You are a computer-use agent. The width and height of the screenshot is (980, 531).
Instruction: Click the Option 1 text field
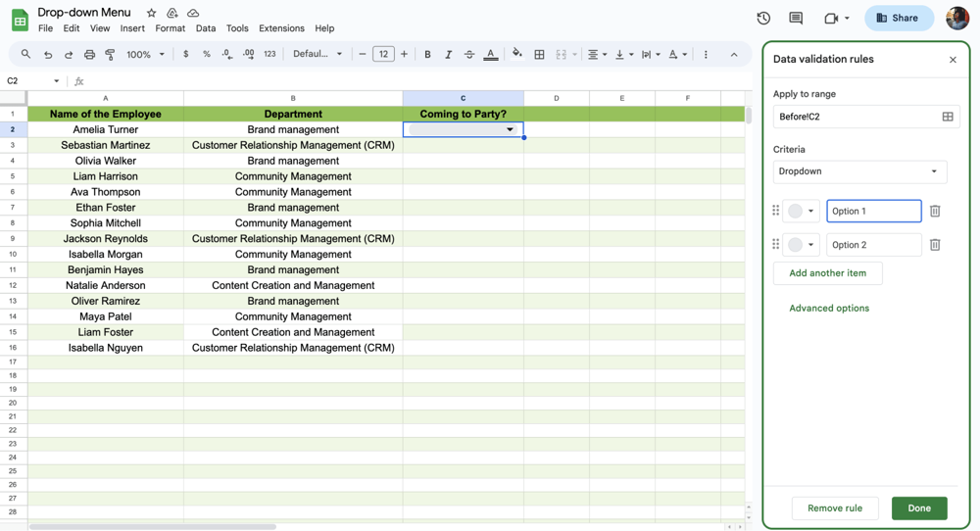click(874, 212)
